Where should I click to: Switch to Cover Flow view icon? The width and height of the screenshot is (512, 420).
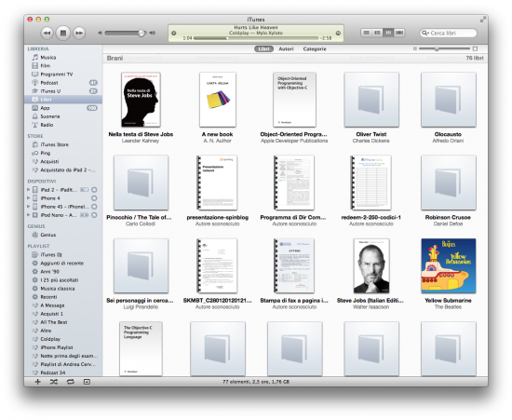point(399,33)
